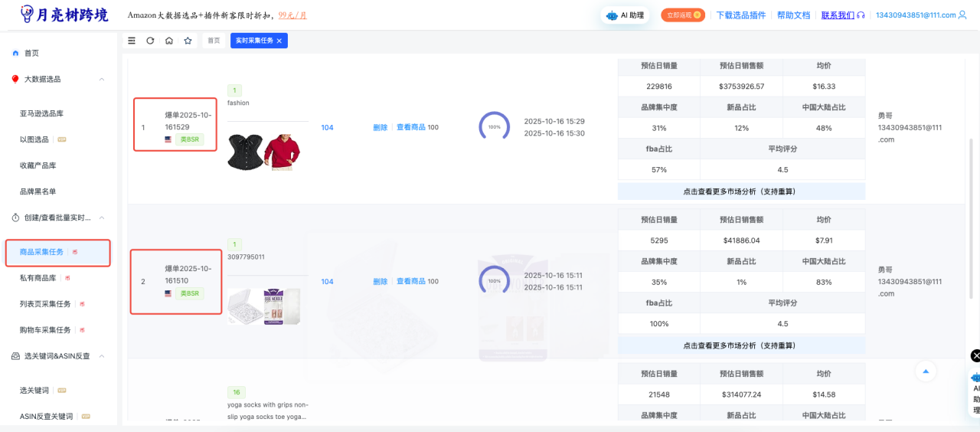Click the blue scroll-to-top arrow button
The width and height of the screenshot is (980, 432).
(x=926, y=371)
